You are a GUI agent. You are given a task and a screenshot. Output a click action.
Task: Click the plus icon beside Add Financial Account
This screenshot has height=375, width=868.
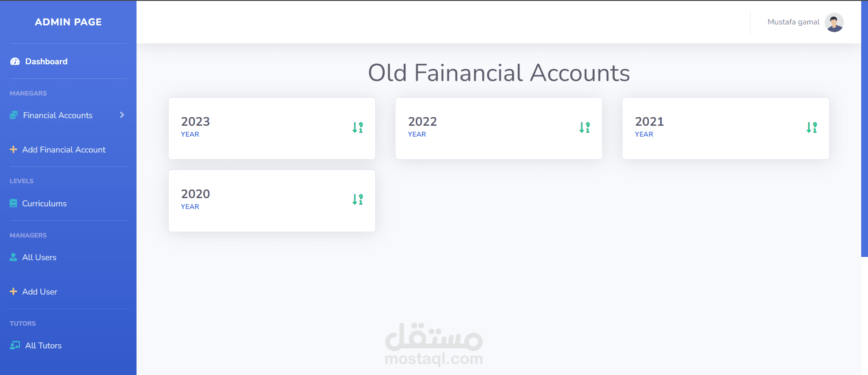(14, 150)
